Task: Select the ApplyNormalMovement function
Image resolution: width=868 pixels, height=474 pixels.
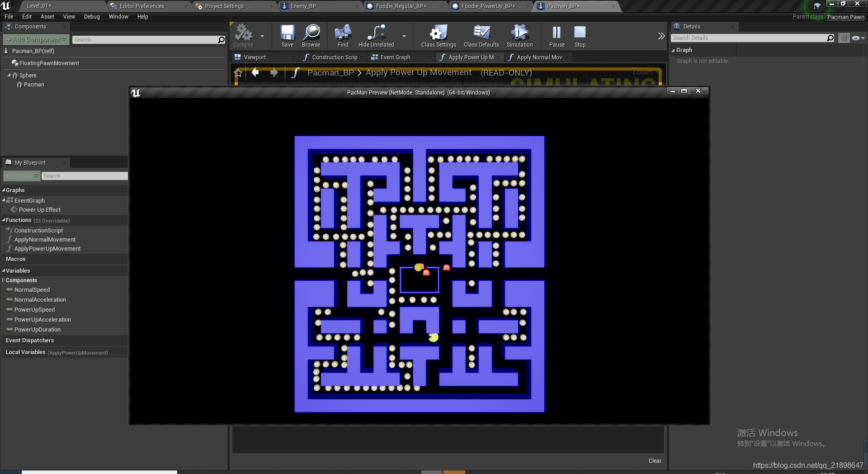Action: [45, 240]
